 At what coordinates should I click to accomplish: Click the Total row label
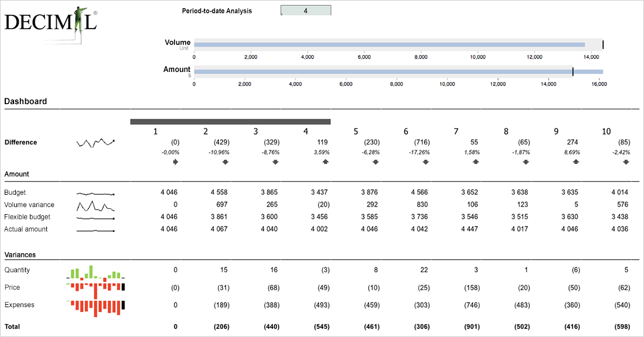[x=12, y=326]
